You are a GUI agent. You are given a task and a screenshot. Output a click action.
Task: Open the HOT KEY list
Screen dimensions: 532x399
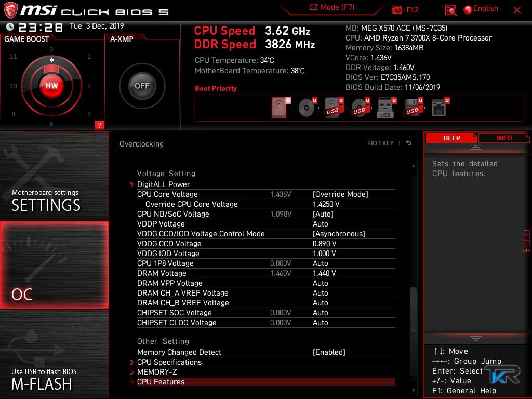381,143
